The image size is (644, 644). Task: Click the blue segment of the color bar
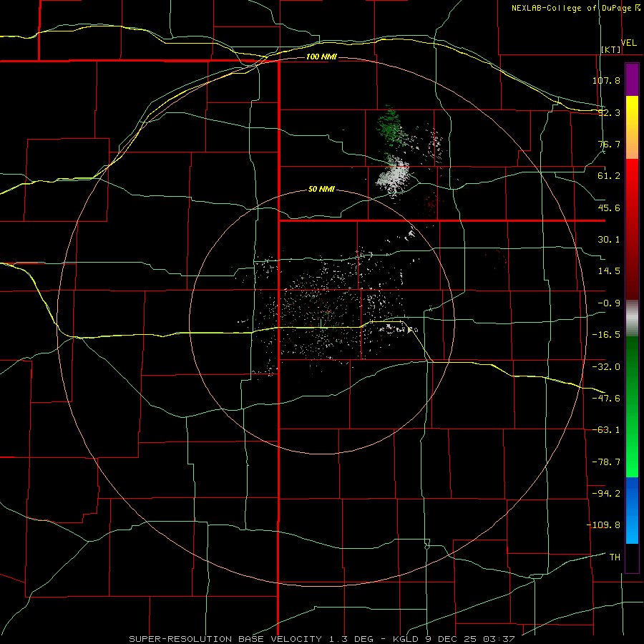pos(632,510)
